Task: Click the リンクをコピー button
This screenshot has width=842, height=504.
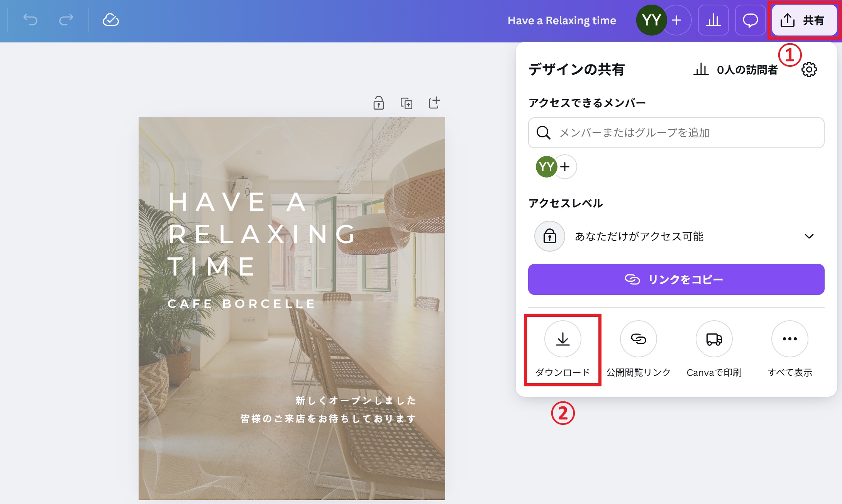Action: click(676, 279)
